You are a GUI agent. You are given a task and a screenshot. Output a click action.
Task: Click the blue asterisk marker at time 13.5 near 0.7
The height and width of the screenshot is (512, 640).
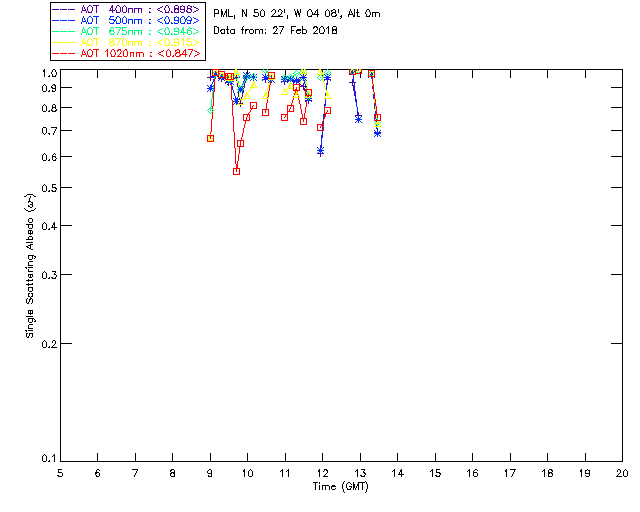(x=378, y=133)
